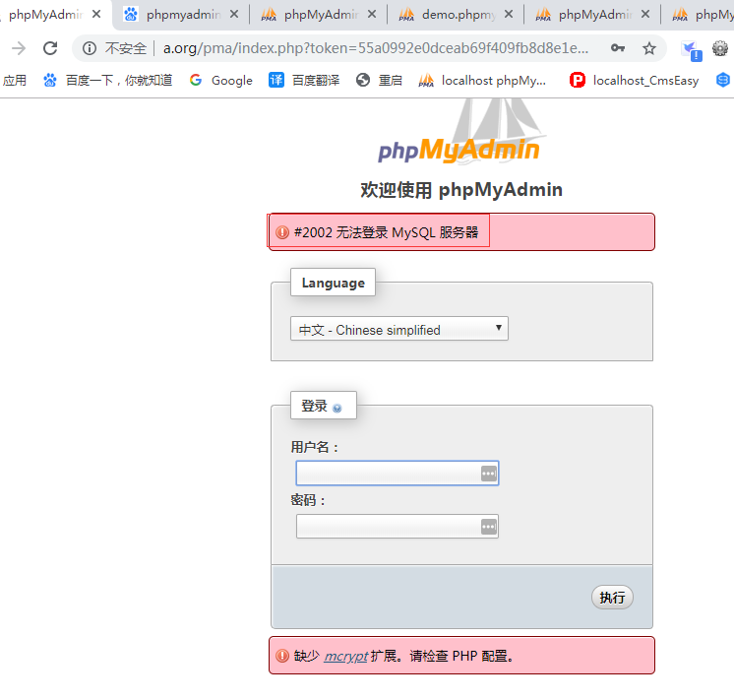Screen dimensions: 734x700
Task: Open the mcrypt extension link
Action: tap(346, 656)
